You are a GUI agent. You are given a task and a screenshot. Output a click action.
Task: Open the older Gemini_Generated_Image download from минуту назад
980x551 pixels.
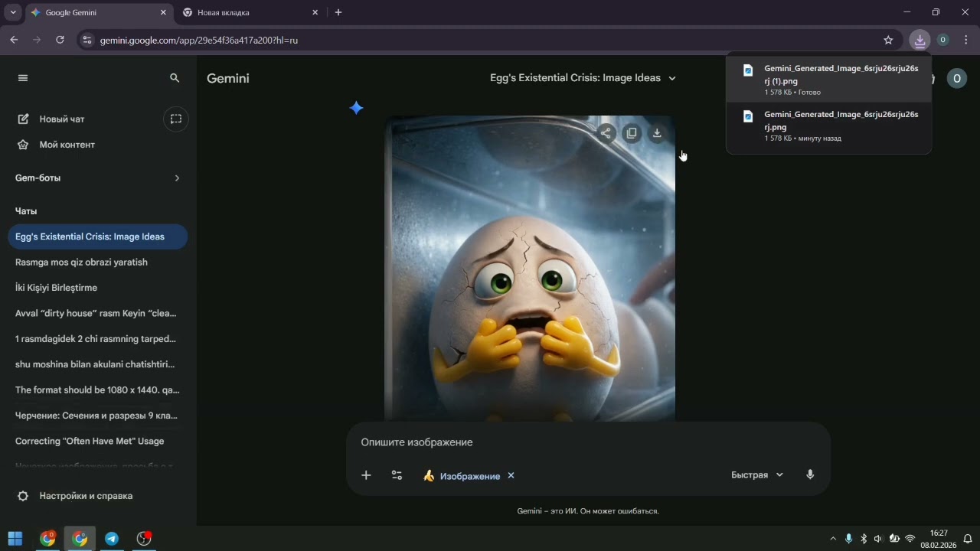click(829, 126)
